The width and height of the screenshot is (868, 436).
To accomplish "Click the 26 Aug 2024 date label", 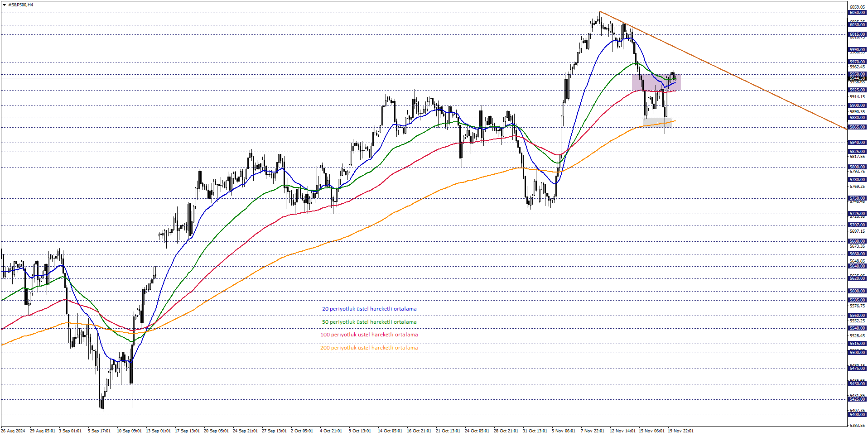I will [13, 431].
